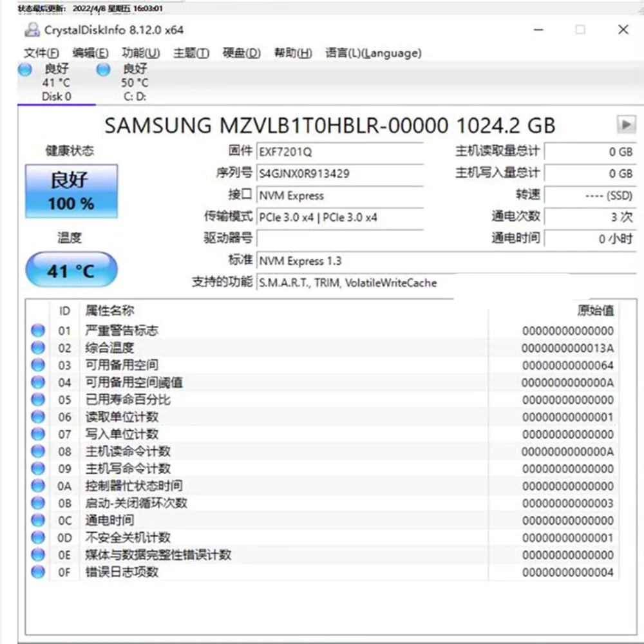Click status icon for attribute 04 可用备用空间阈值
Viewport: 644px width, 644px height.
pyautogui.click(x=38, y=383)
